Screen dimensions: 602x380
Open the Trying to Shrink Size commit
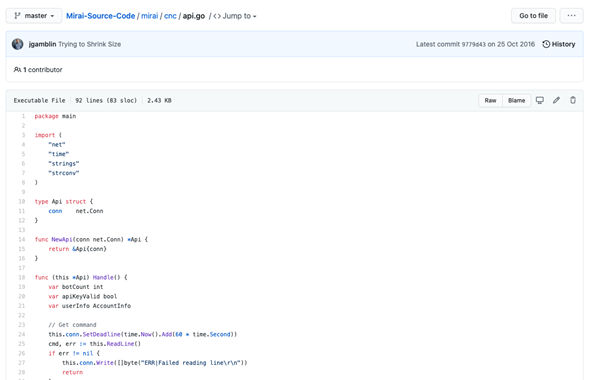(89, 44)
